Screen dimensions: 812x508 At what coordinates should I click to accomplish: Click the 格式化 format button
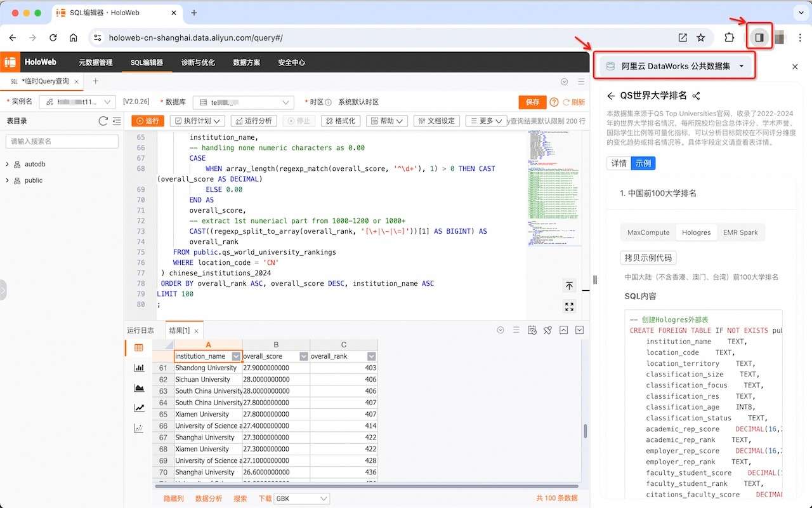pos(341,121)
